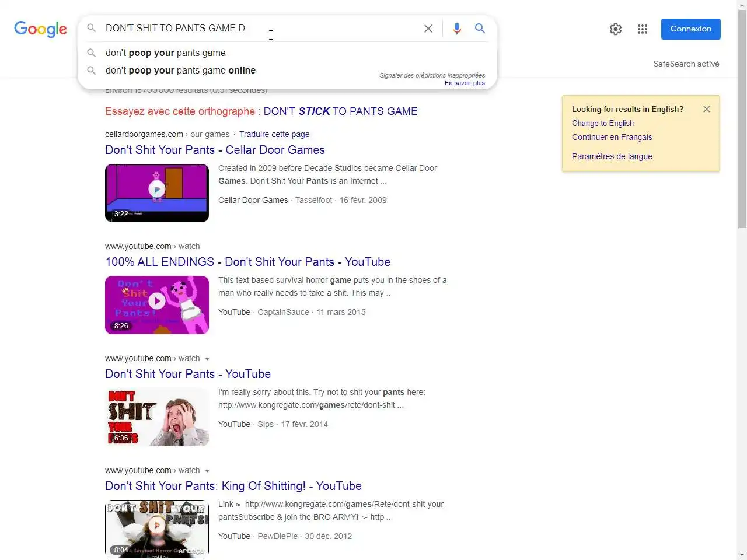This screenshot has height=560, width=747.
Task: Open Google settings gear icon
Action: pyautogui.click(x=616, y=29)
